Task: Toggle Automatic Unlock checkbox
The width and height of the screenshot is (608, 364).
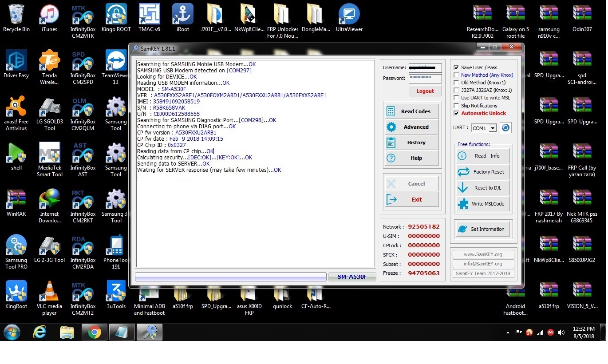Action: pos(456,113)
